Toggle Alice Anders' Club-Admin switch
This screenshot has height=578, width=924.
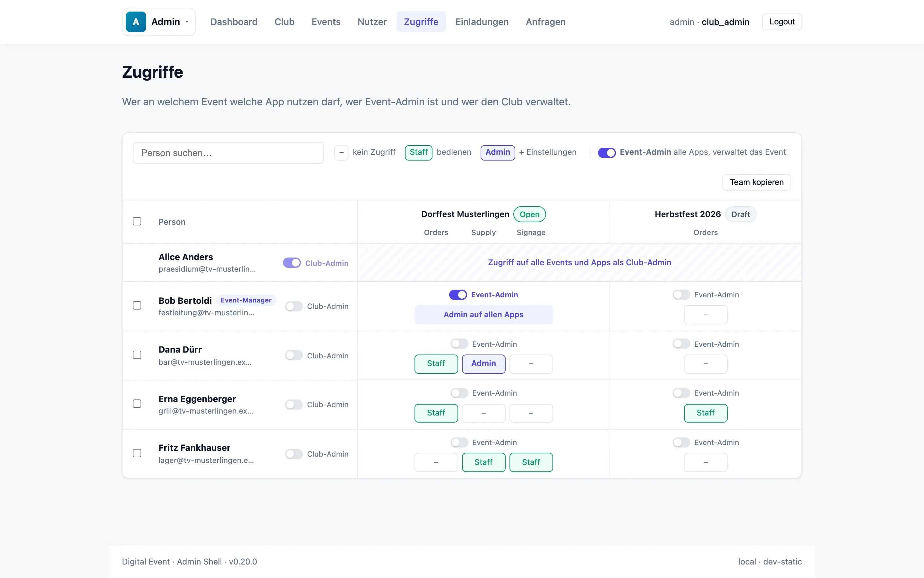click(292, 263)
